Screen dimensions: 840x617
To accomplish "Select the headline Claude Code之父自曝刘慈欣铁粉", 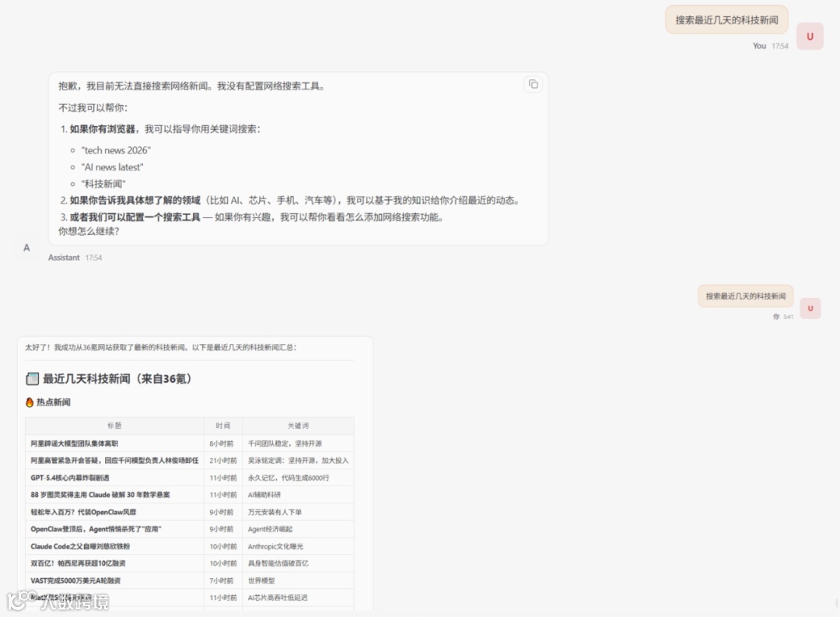I will pyautogui.click(x=80, y=546).
